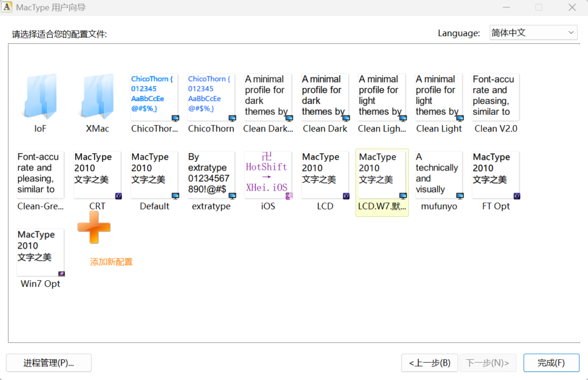
Task: Click the 'FT Opt' label text
Action: (x=496, y=206)
